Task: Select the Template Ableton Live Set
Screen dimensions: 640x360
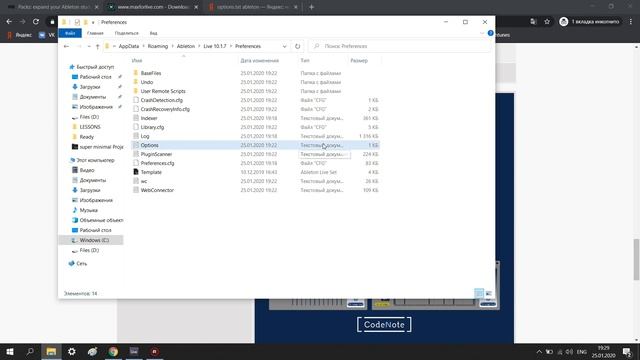Action: [151, 172]
